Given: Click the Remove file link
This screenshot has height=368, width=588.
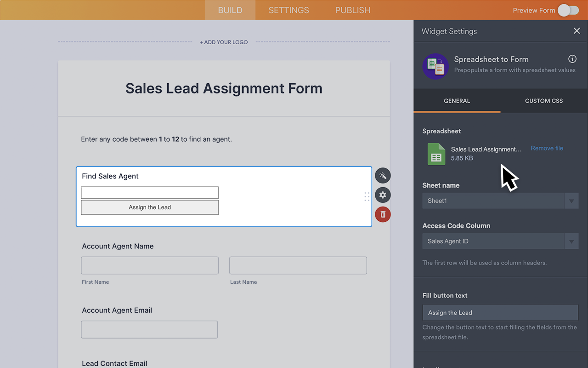Looking at the screenshot, I should (x=547, y=148).
